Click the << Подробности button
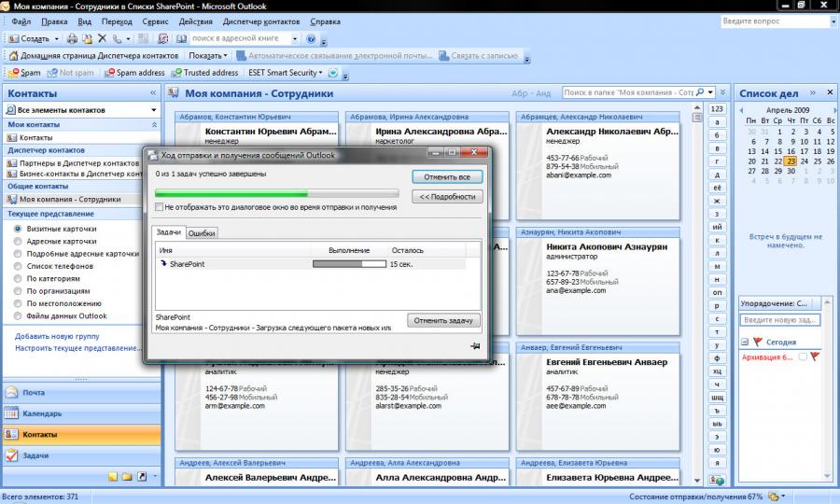This screenshot has height=504, width=840. pyautogui.click(x=447, y=197)
